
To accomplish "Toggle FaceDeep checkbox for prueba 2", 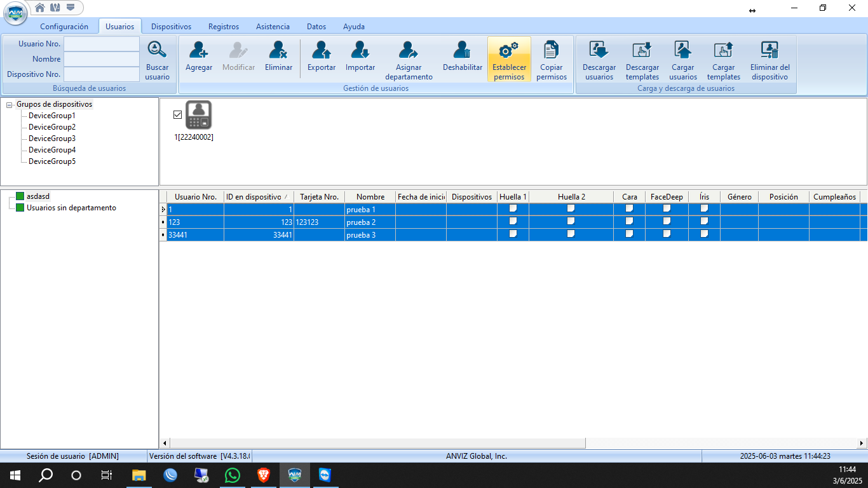I will [667, 221].
